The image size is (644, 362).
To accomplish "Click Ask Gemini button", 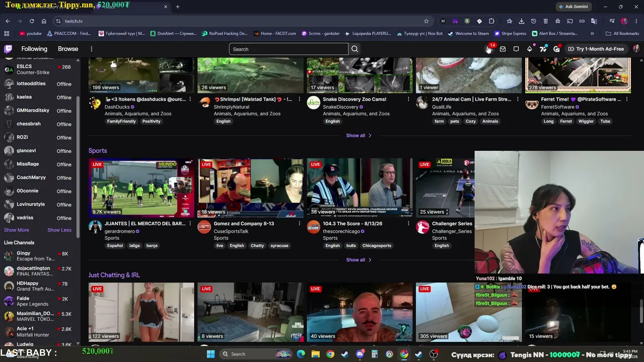I will pos(573,7).
